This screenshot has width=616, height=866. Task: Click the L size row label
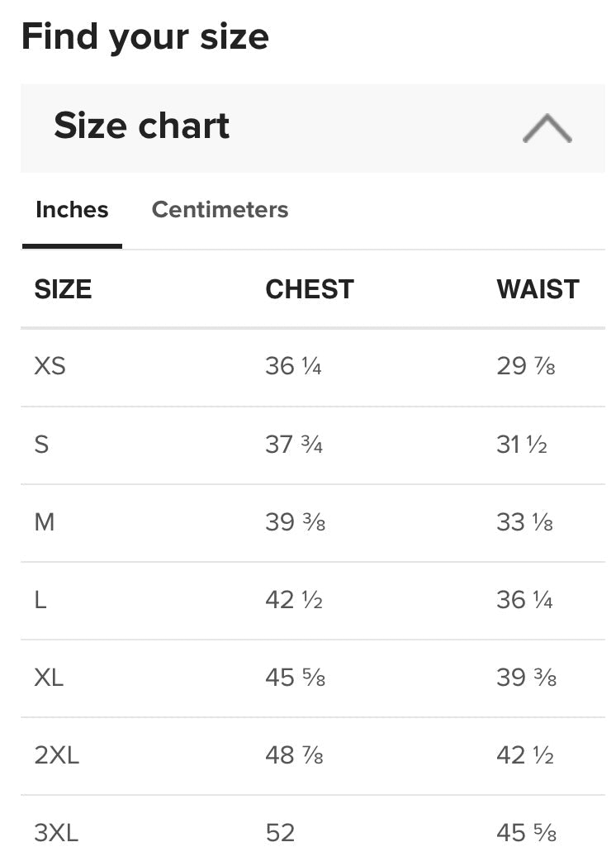40,600
